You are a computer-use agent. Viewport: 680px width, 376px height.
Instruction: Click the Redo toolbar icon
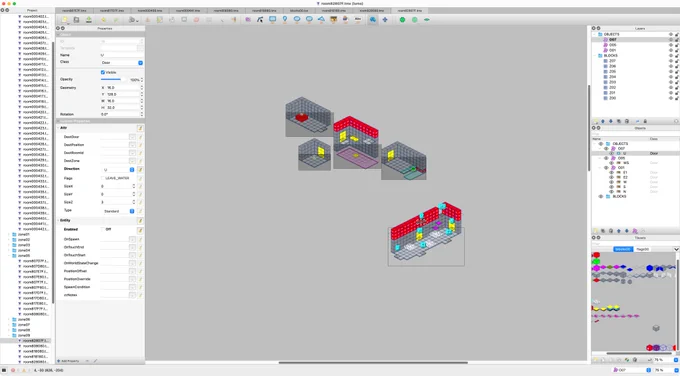click(x=116, y=20)
